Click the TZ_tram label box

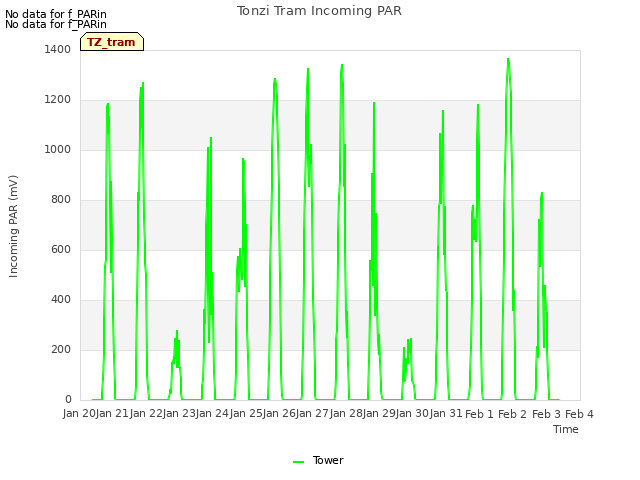tap(112, 42)
